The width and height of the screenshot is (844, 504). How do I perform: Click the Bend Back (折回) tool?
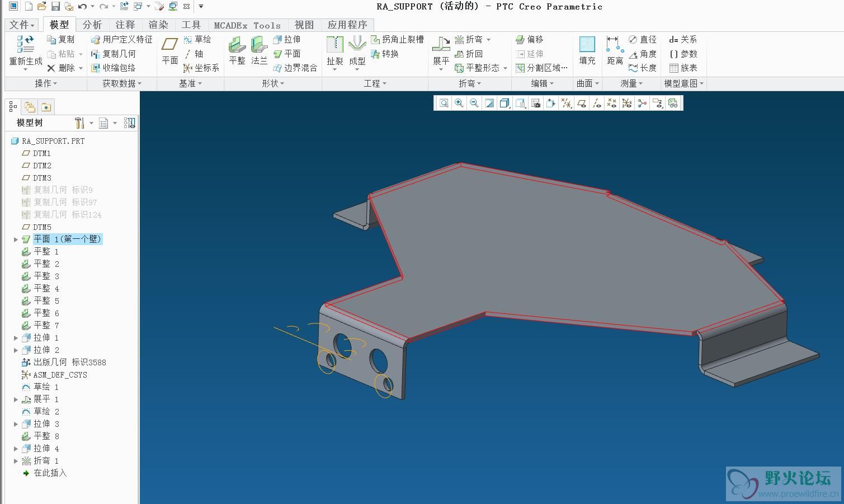click(469, 54)
